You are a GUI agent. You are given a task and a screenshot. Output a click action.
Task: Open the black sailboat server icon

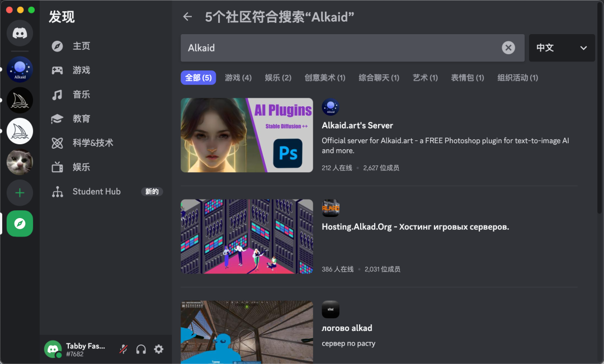click(20, 100)
